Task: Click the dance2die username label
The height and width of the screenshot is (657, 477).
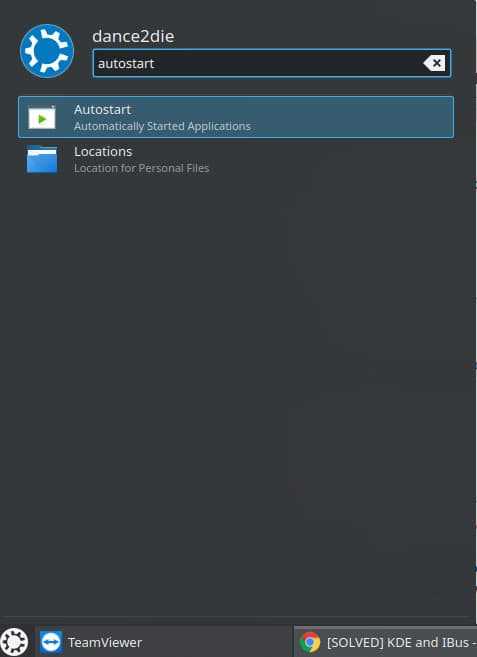Action: [x=133, y=36]
